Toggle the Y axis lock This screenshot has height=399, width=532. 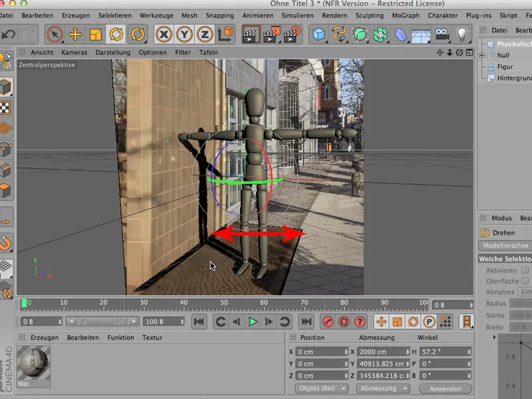pyautogui.click(x=184, y=35)
